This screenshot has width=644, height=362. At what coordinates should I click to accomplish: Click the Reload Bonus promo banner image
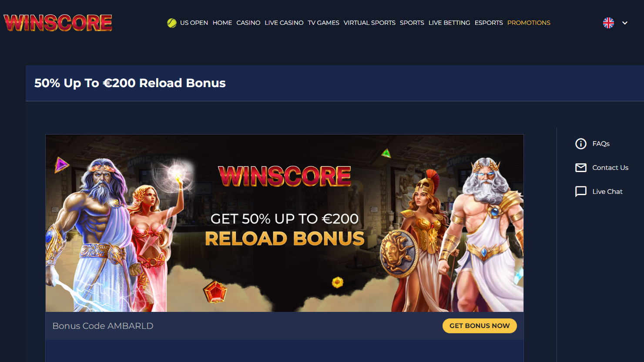pyautogui.click(x=285, y=223)
